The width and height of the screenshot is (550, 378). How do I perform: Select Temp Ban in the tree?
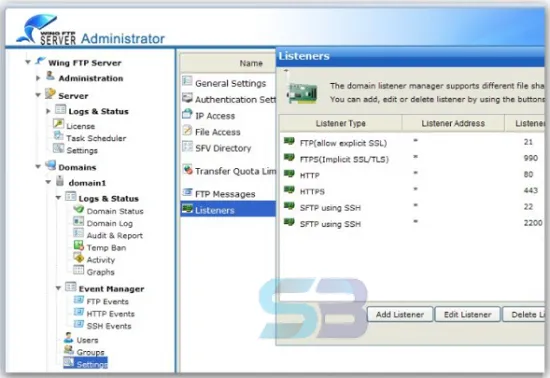[x=106, y=248]
